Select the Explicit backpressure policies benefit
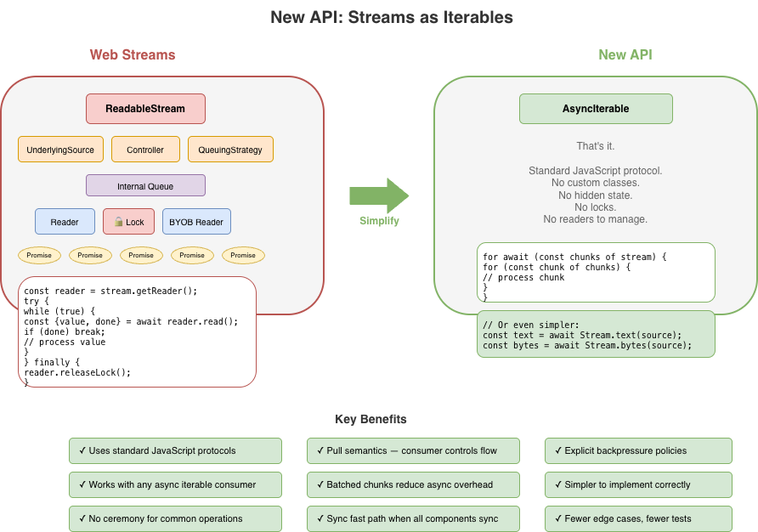 pyautogui.click(x=638, y=450)
